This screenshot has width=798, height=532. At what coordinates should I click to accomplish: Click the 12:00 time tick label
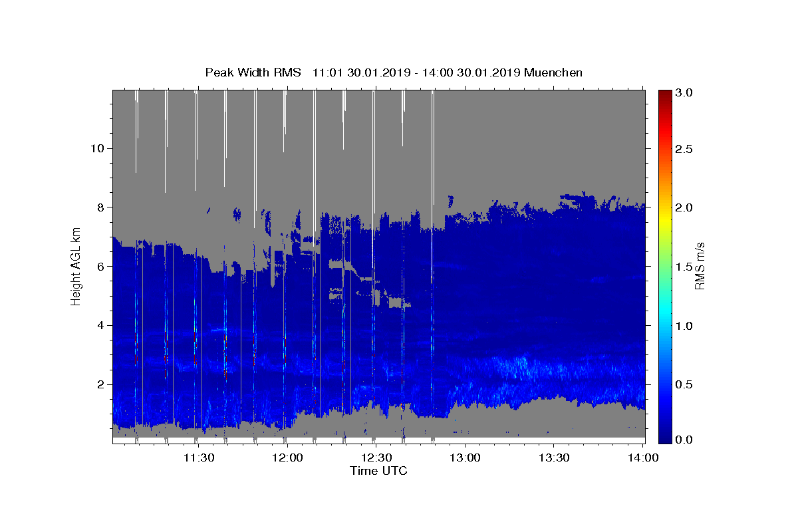point(287,458)
